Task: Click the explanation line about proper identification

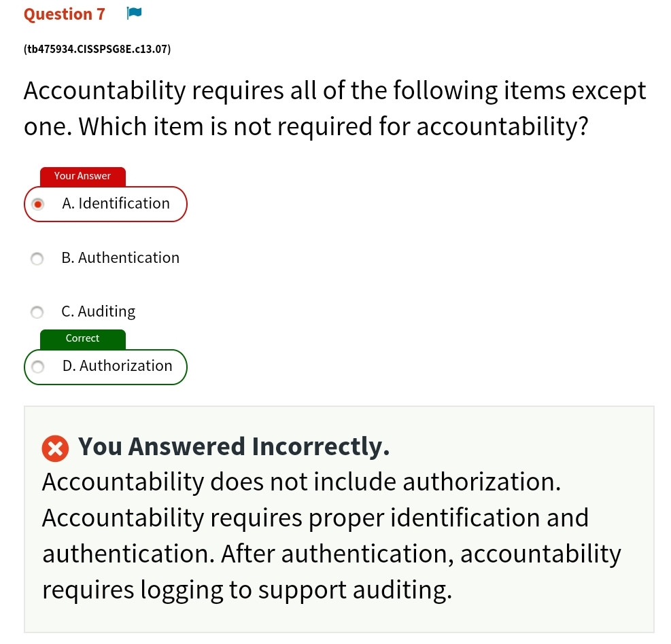Action: 315,518
